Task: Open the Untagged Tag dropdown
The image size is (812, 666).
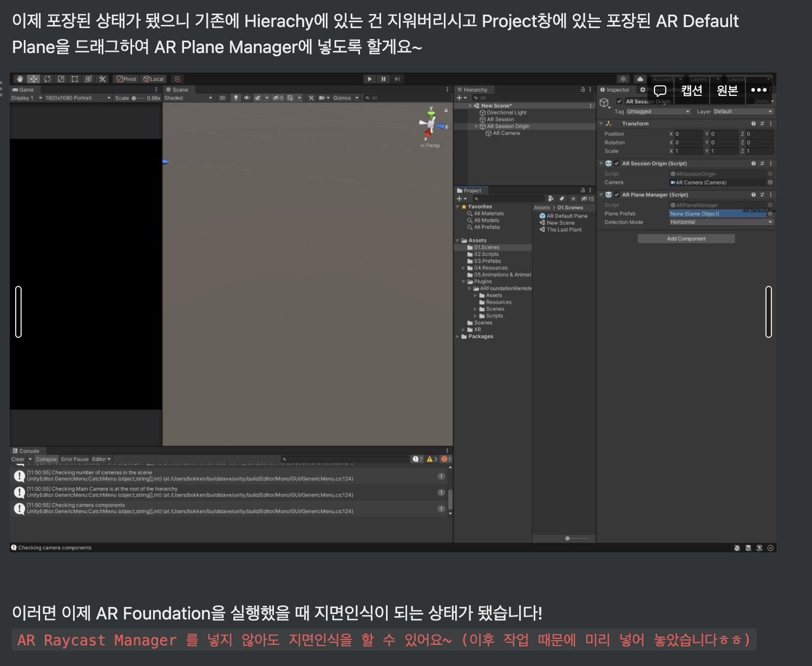Action: coord(659,112)
